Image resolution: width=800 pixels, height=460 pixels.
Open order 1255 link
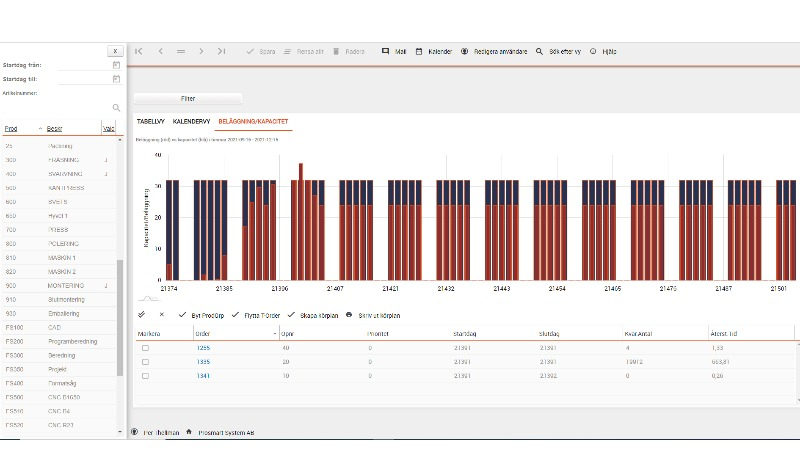pos(203,348)
